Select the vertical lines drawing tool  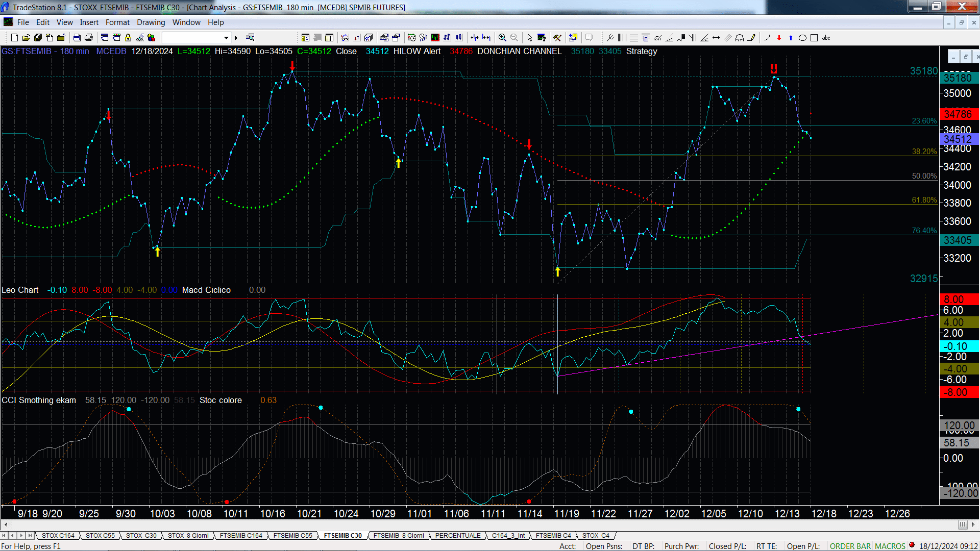coord(622,37)
